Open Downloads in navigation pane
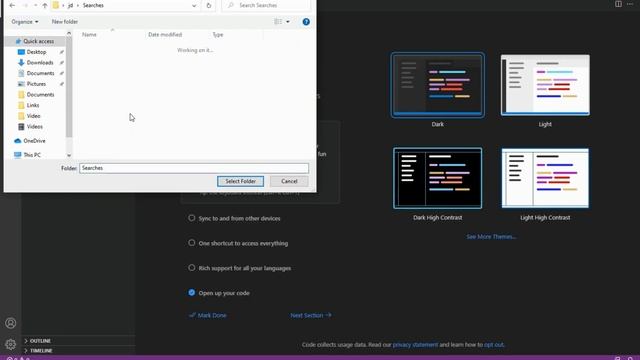The height and width of the screenshot is (360, 640). tap(40, 62)
